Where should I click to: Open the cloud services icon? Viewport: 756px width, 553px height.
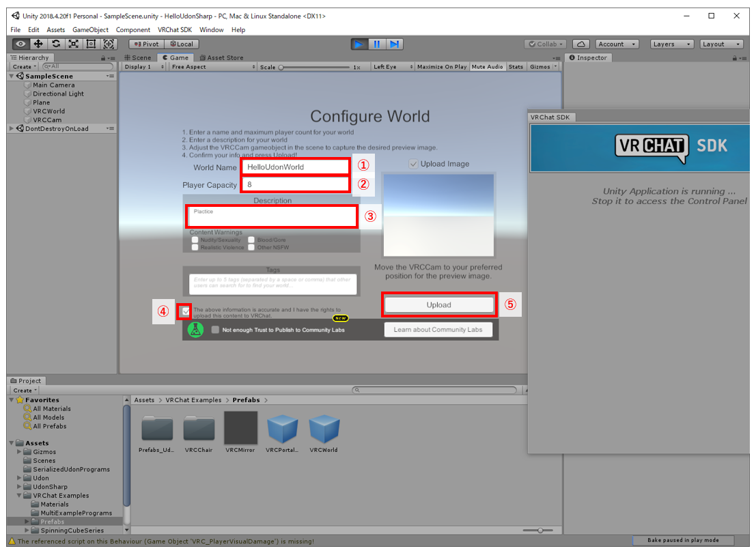point(581,44)
